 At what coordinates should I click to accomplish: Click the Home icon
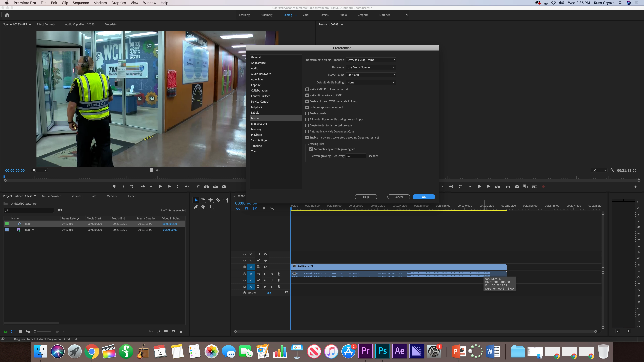pyautogui.click(x=7, y=15)
